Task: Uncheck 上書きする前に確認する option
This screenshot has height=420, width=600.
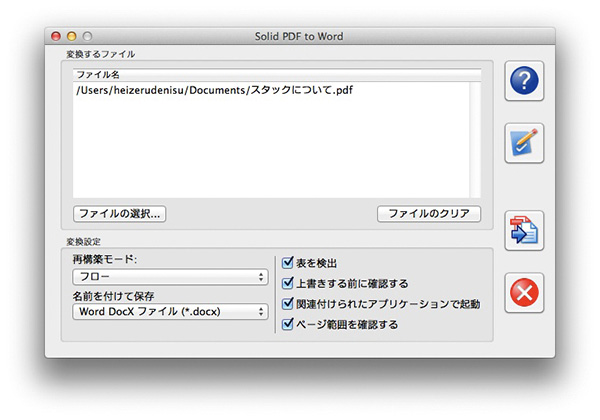Action: pyautogui.click(x=288, y=283)
